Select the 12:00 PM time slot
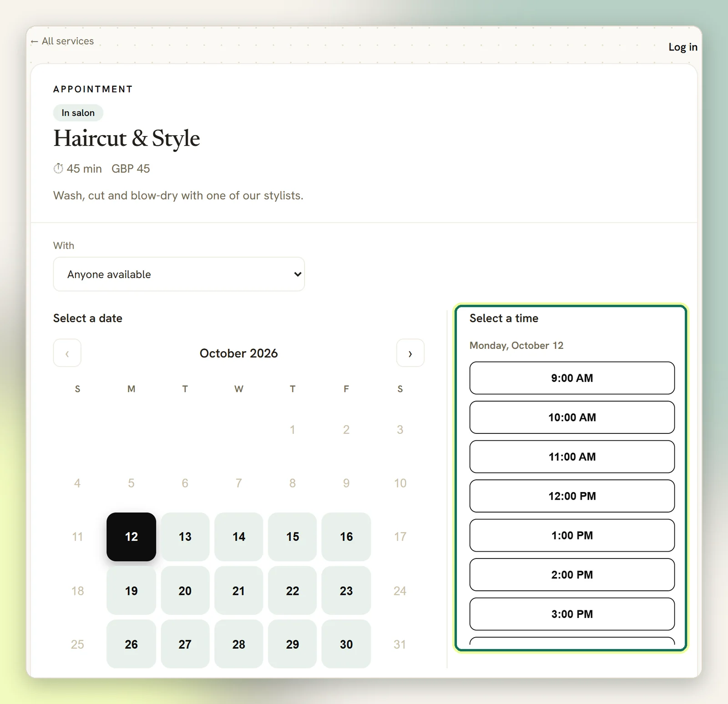 pos(572,496)
